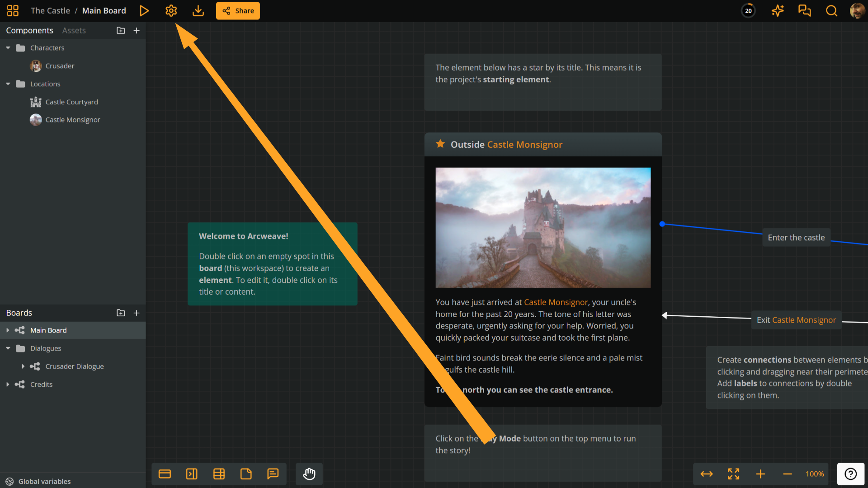Viewport: 868px width, 488px height.
Task: Open the comments chat panel
Action: point(804,10)
